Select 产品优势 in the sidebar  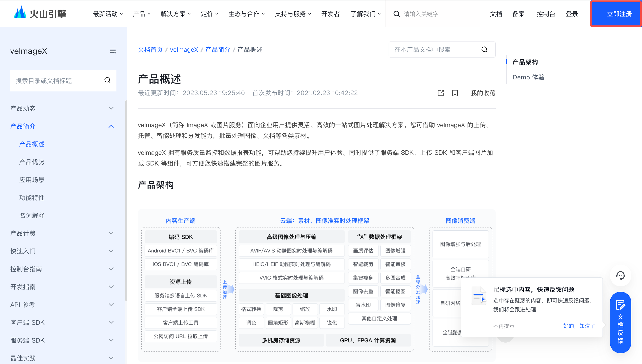point(32,162)
